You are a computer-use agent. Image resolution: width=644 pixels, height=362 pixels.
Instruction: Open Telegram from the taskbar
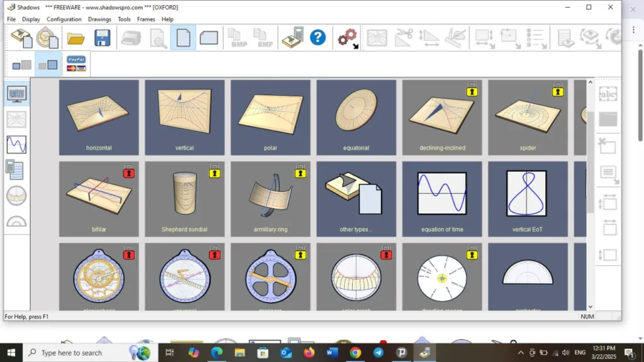pos(379,353)
